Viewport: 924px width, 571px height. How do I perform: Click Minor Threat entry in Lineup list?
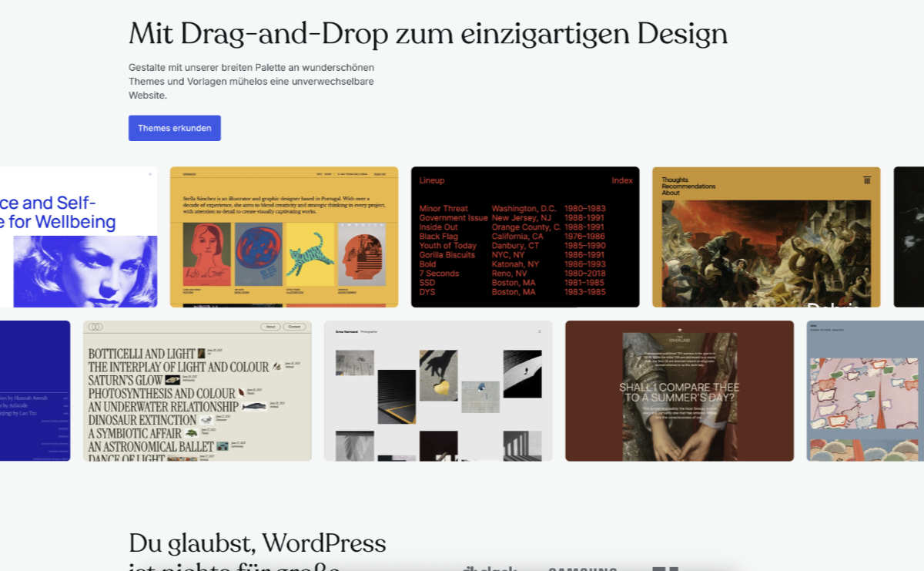tap(444, 209)
